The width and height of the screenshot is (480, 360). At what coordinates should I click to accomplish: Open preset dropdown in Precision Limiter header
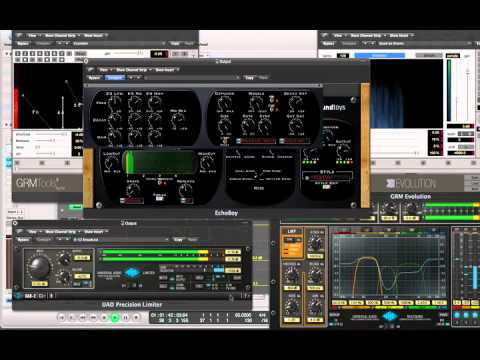121,240
